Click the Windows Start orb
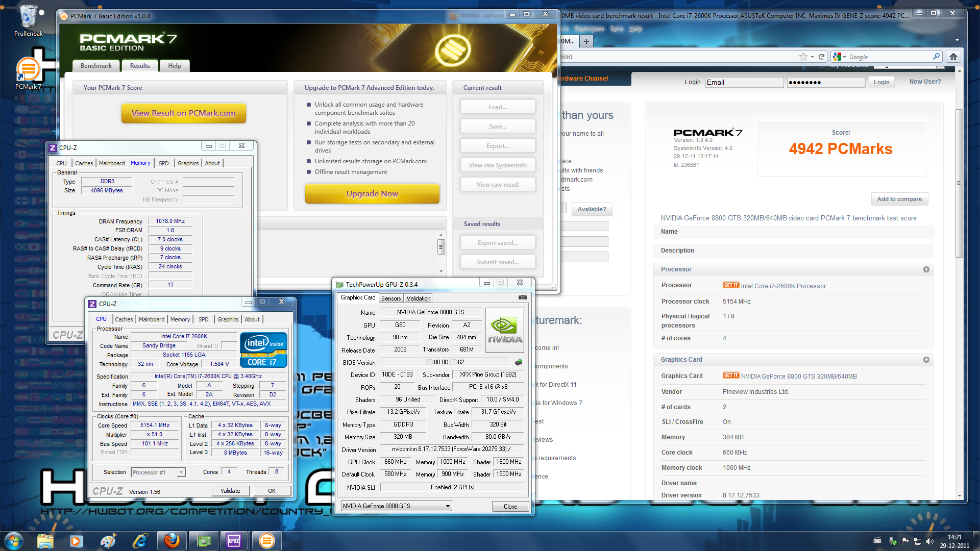 14,540
